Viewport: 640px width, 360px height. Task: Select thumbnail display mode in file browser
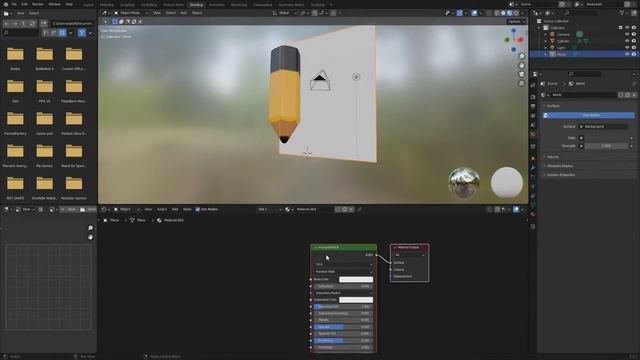pos(62,33)
